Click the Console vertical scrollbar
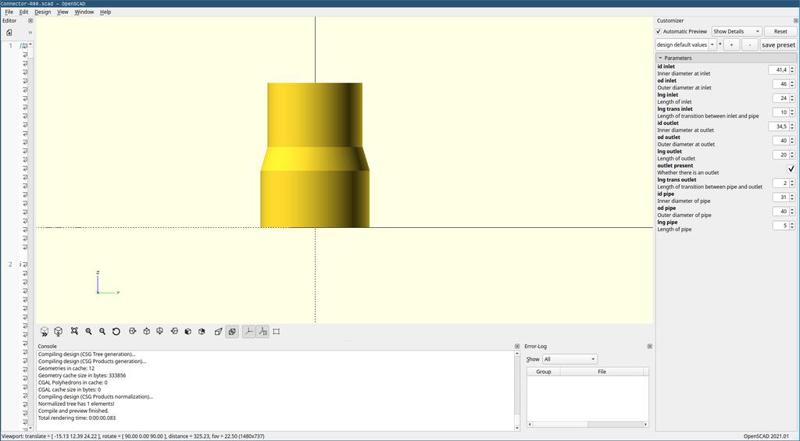This screenshot has height=441, width=800. click(x=517, y=390)
